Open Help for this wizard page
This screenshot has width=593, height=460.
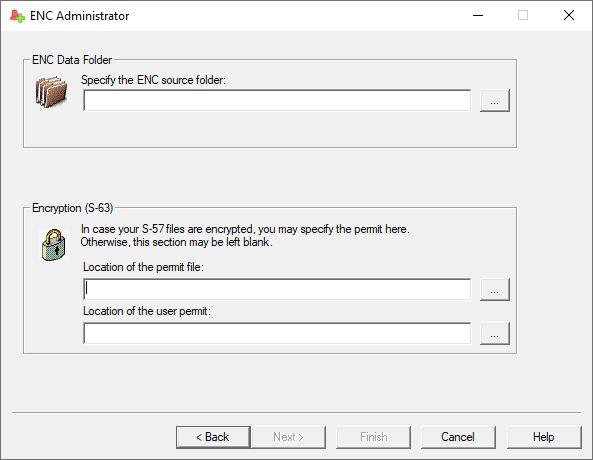pos(544,437)
